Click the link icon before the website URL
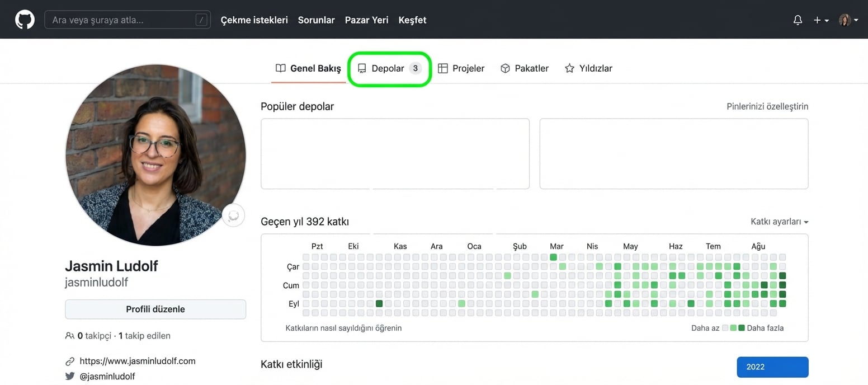Image resolution: width=868 pixels, height=385 pixels. click(x=70, y=360)
